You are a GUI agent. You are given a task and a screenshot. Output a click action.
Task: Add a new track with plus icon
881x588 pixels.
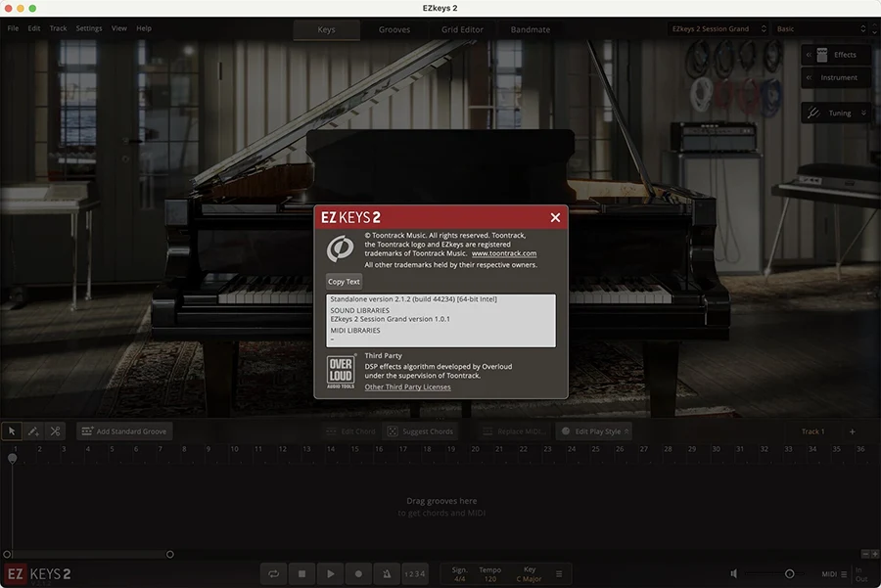tap(852, 431)
